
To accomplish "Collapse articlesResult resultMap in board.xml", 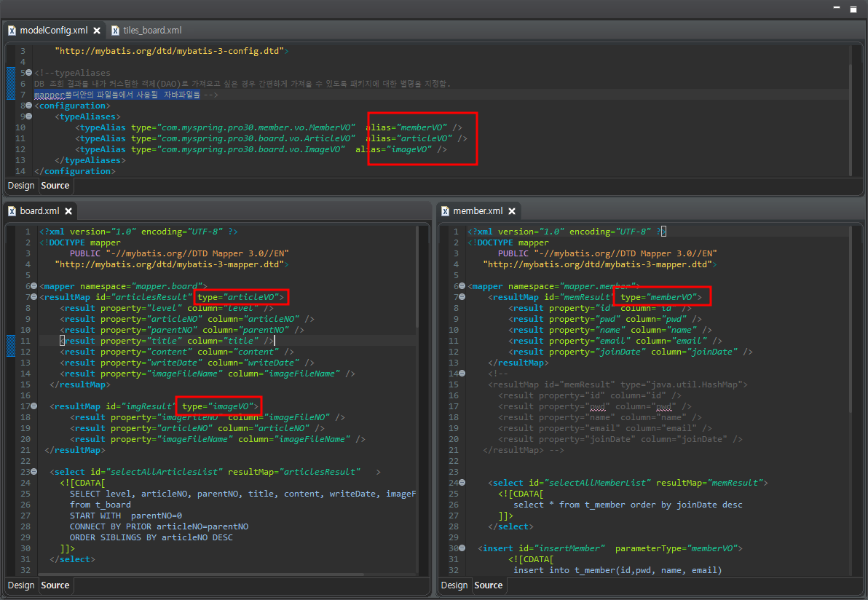I will coord(33,297).
